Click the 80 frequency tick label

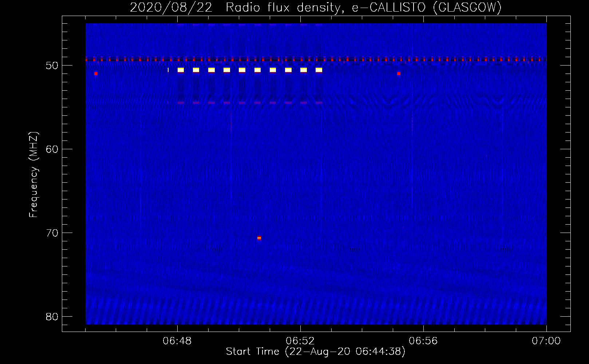point(52,317)
